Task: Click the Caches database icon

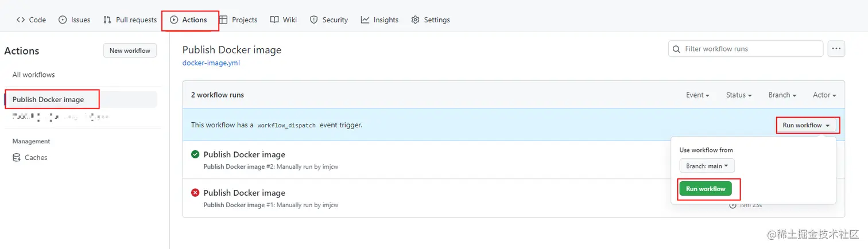Action: (17, 158)
